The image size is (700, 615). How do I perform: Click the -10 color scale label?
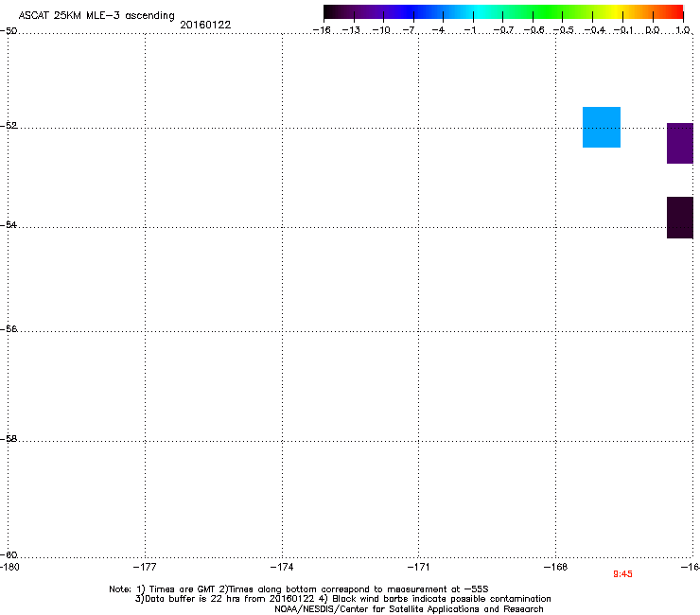pos(381,30)
